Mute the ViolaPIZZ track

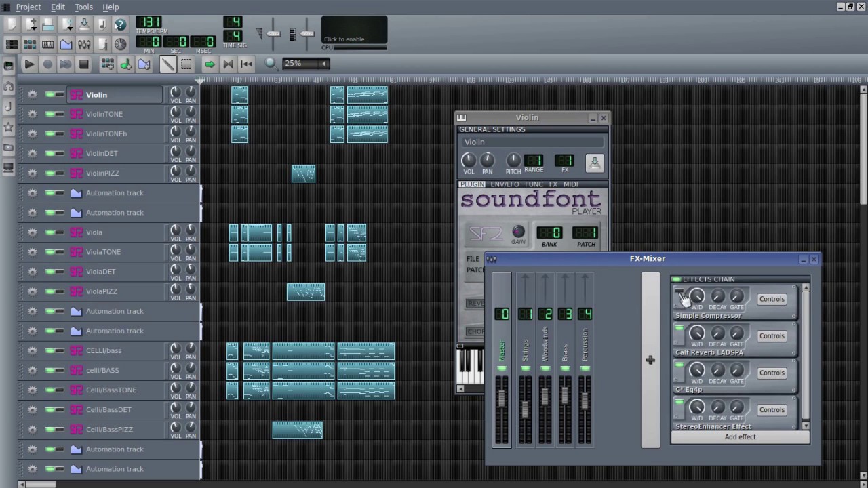[x=50, y=292]
